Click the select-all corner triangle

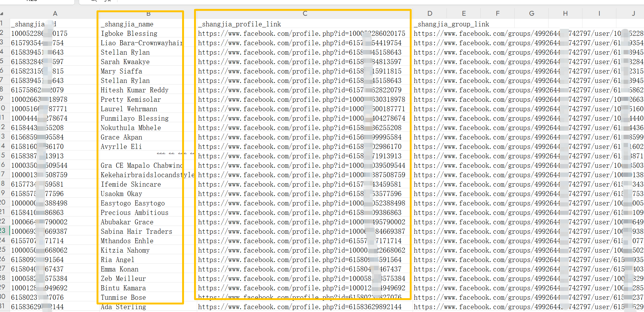2,14
